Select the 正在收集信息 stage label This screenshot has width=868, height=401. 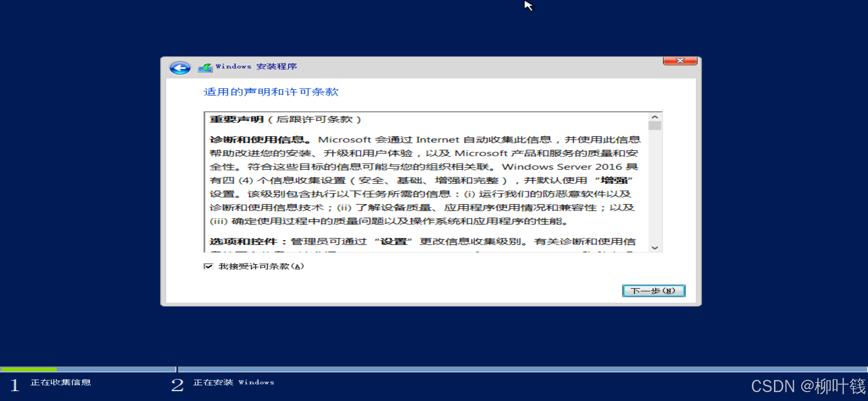coord(61,383)
